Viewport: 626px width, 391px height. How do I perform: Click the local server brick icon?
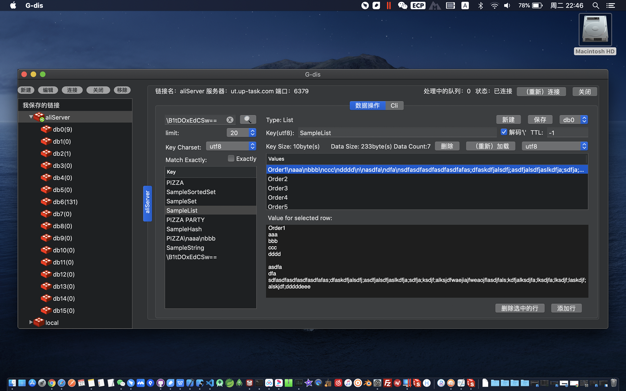[x=39, y=322]
